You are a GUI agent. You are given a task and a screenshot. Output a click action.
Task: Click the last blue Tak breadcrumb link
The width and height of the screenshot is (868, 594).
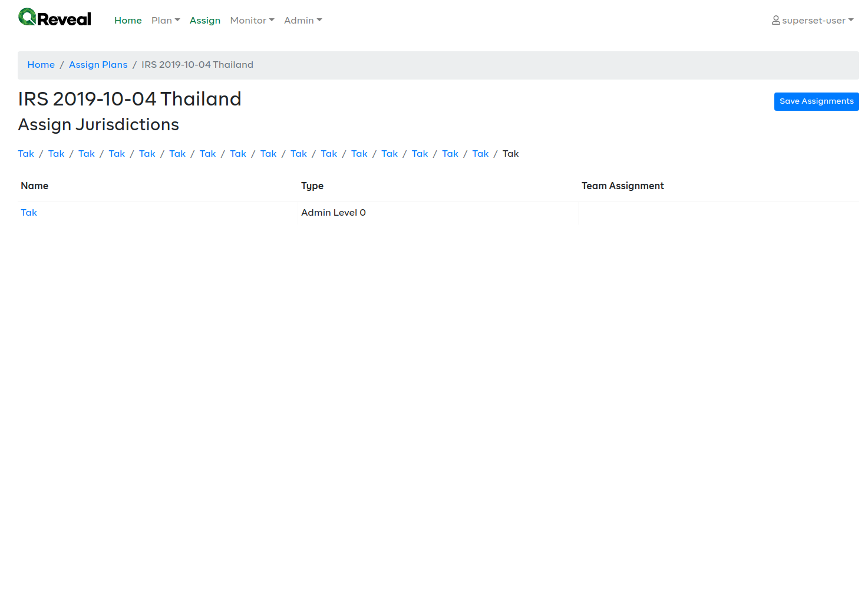(480, 153)
